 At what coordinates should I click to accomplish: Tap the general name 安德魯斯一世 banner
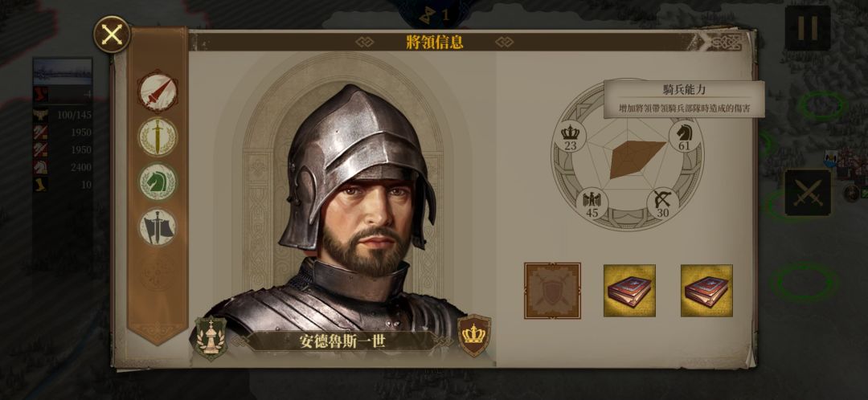pos(342,341)
